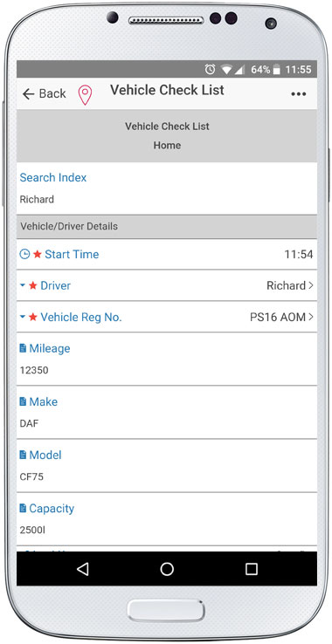The height and width of the screenshot is (644, 332).
Task: Tap the Driver field label
Action: click(56, 285)
